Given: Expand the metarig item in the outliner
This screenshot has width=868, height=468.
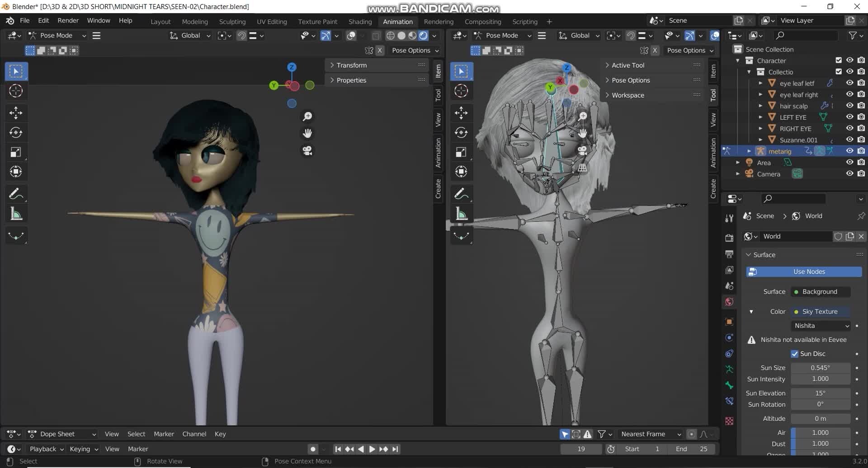Looking at the screenshot, I should (x=749, y=151).
